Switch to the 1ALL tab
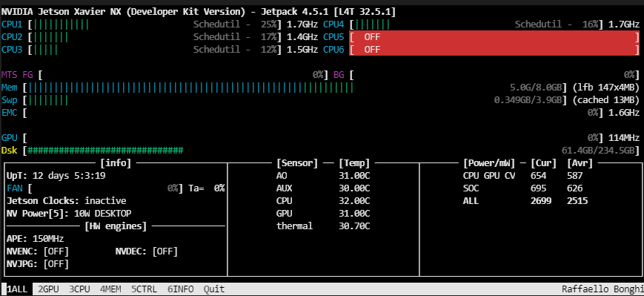 [17, 289]
